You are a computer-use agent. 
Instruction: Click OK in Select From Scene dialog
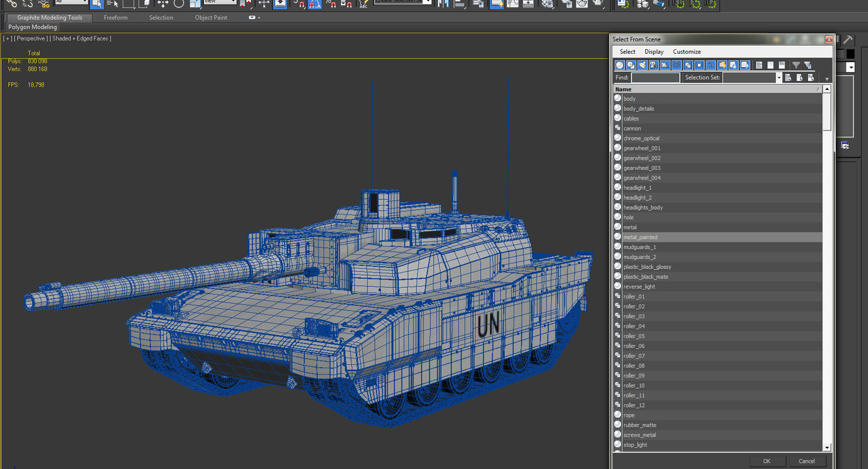tap(767, 461)
